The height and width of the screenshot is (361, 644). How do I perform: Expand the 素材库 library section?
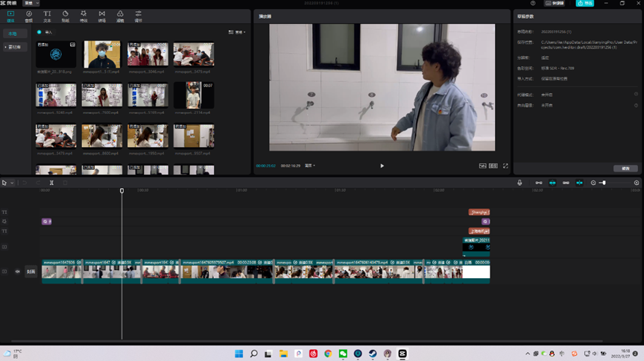point(13,46)
